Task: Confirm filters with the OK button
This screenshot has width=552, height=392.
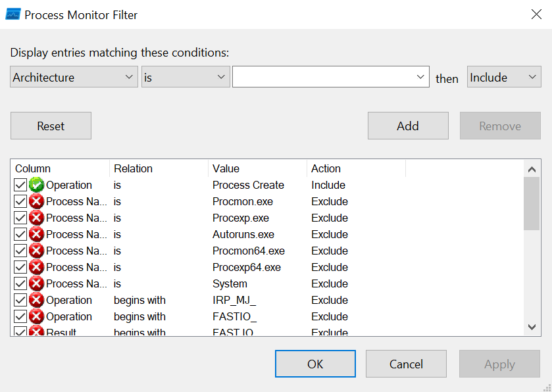Action: (315, 364)
